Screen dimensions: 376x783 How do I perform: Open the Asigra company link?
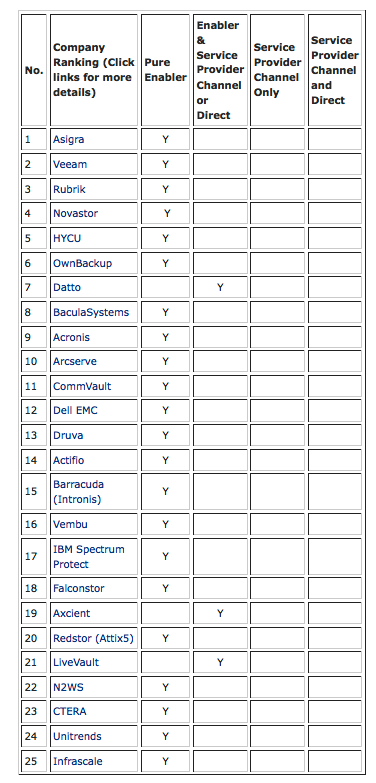(68, 139)
